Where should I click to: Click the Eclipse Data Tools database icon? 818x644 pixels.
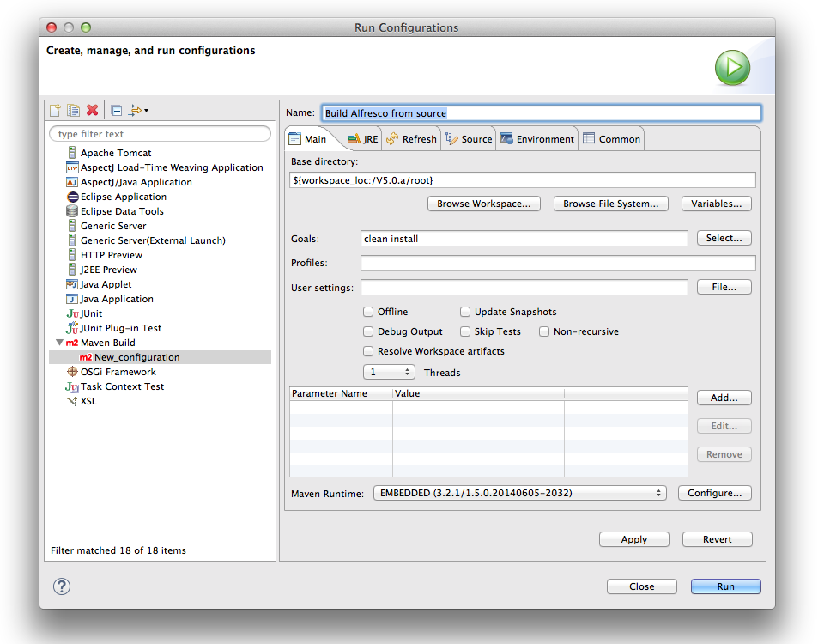(72, 211)
